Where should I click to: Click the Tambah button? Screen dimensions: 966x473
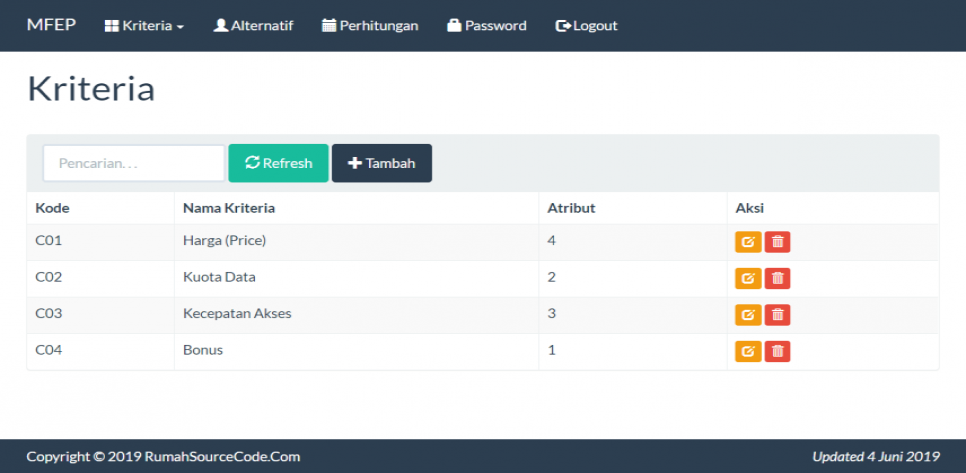coord(381,163)
